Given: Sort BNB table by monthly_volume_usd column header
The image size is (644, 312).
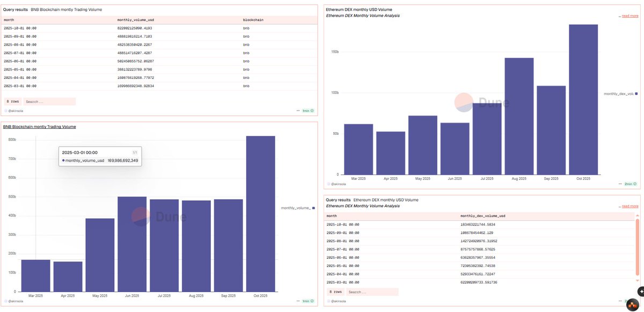Looking at the screenshot, I should click(x=135, y=19).
